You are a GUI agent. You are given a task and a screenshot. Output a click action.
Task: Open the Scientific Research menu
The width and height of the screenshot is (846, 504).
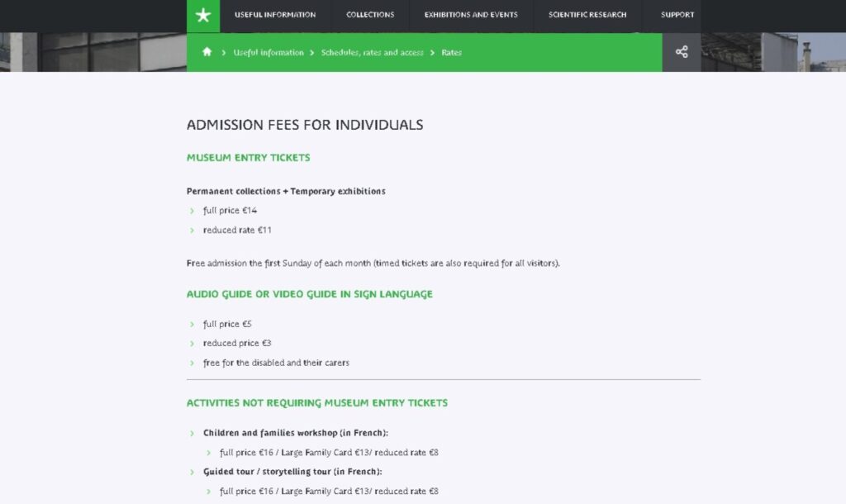point(587,15)
